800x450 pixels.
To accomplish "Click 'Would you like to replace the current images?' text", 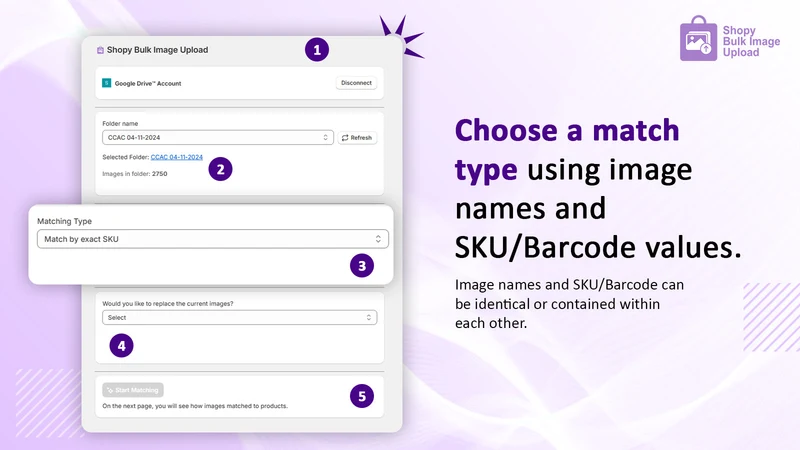I will [x=168, y=304].
